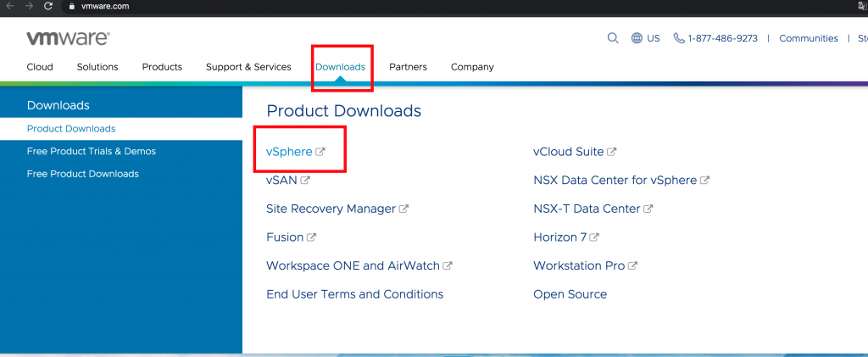Viewport: 868px width, 357px height.
Task: Click the padlock icon in the address bar
Action: (71, 6)
